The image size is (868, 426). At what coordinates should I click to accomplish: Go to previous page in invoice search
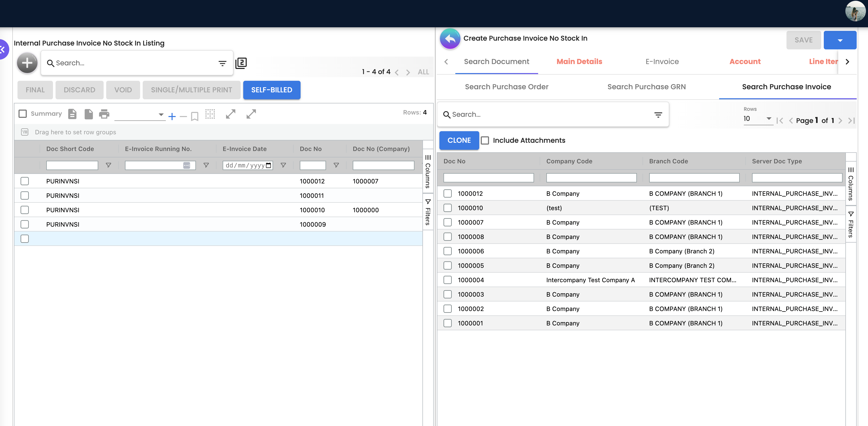pyautogui.click(x=791, y=121)
